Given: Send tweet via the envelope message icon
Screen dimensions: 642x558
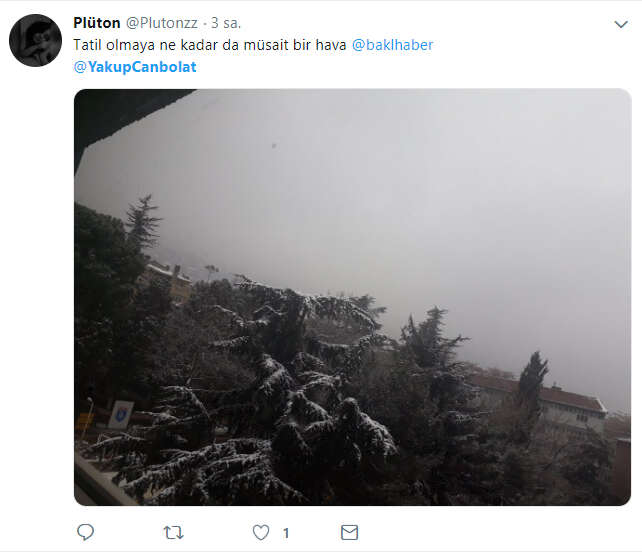Looking at the screenshot, I should pyautogui.click(x=349, y=533).
